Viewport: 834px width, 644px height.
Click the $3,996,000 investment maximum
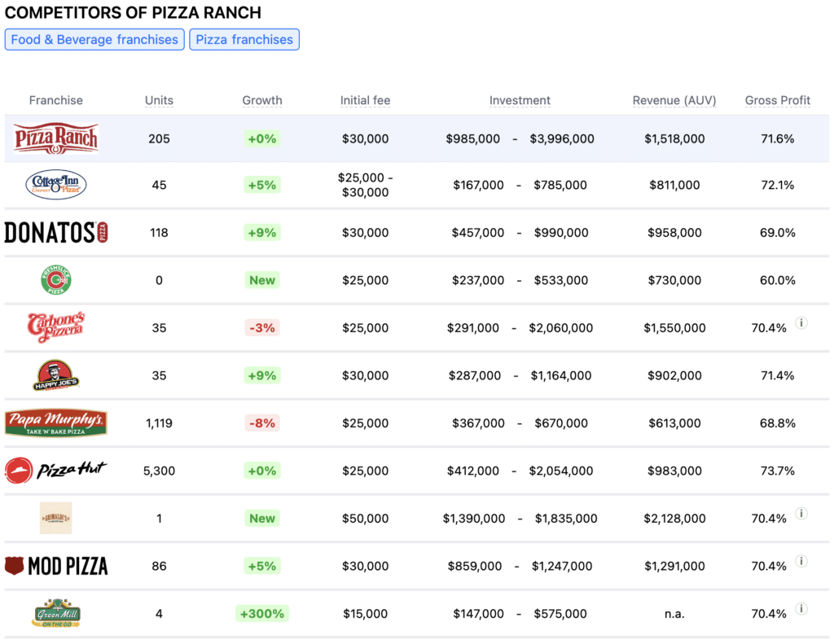[562, 138]
